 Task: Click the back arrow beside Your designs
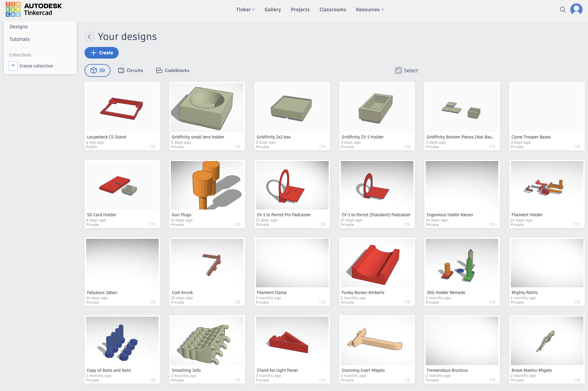89,37
